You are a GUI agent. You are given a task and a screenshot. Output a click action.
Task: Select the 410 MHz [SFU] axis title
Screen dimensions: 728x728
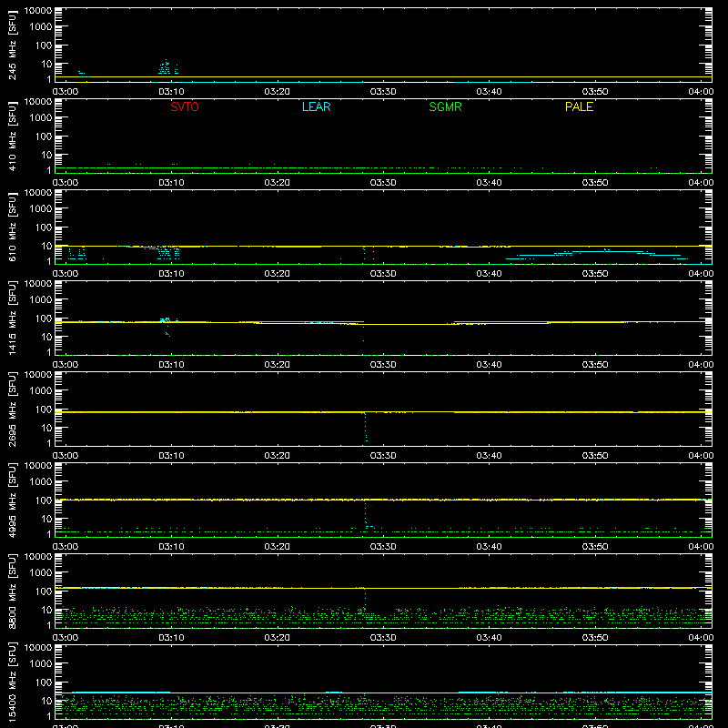(x=12, y=136)
